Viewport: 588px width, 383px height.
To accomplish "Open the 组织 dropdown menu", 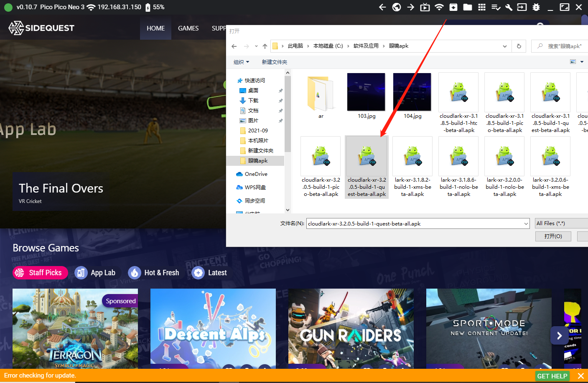I will point(241,62).
